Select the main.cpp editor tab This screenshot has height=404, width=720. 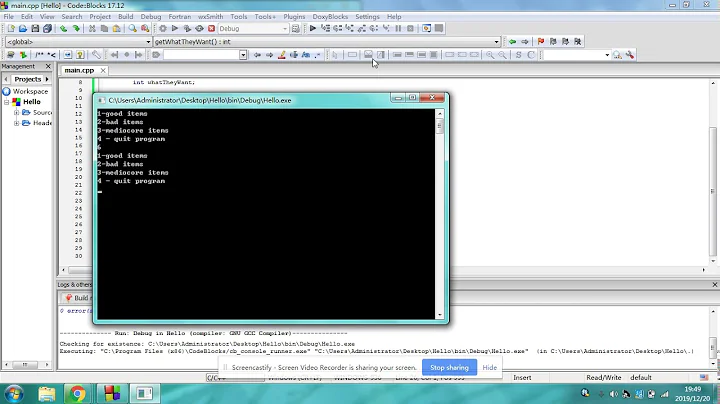click(79, 70)
